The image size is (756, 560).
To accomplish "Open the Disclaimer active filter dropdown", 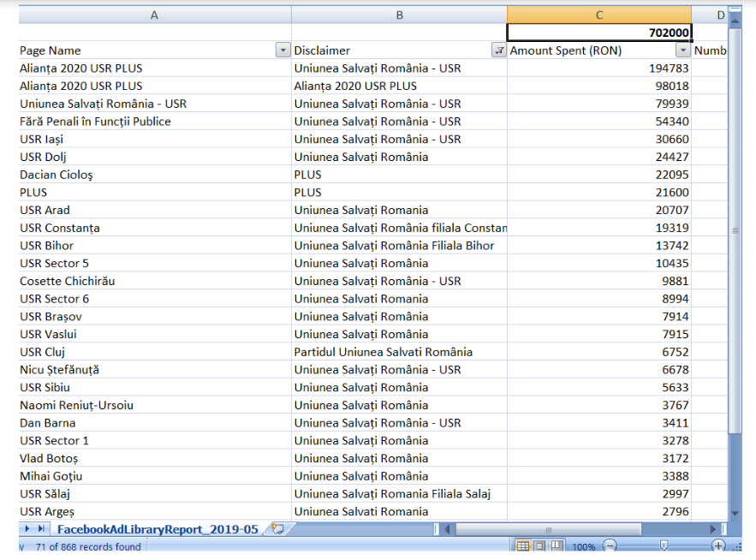I will 499,51.
